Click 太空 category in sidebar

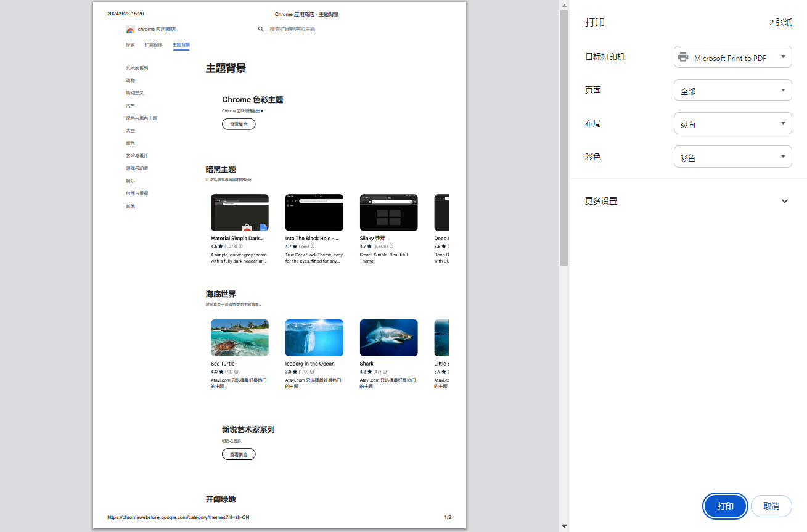pyautogui.click(x=130, y=131)
